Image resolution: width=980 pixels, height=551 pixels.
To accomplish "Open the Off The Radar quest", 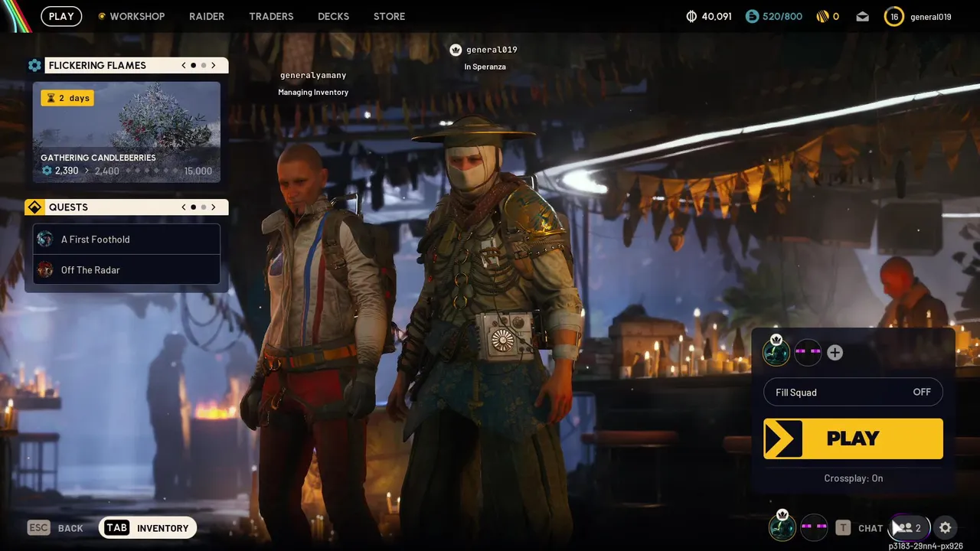I will pos(126,269).
